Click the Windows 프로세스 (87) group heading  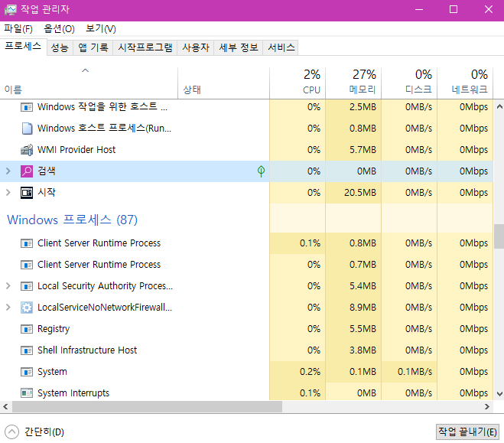73,220
